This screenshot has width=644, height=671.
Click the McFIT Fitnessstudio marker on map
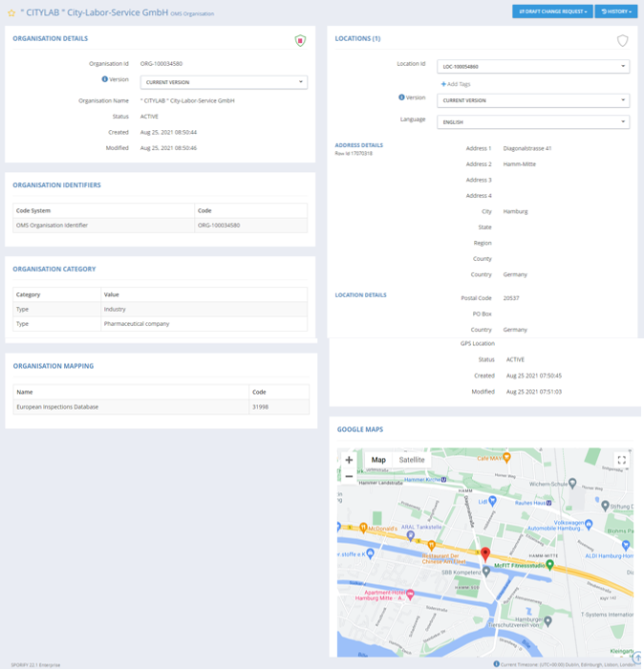pos(550,565)
